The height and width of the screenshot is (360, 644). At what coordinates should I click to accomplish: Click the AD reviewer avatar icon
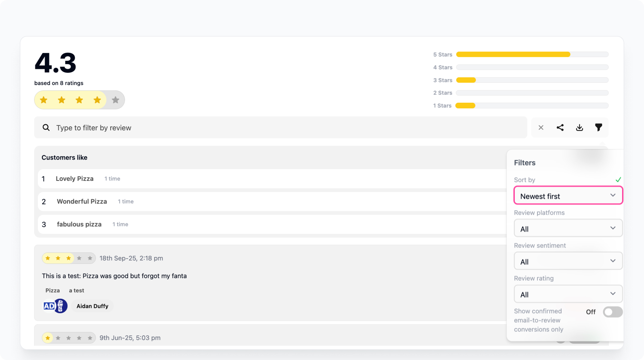49,306
